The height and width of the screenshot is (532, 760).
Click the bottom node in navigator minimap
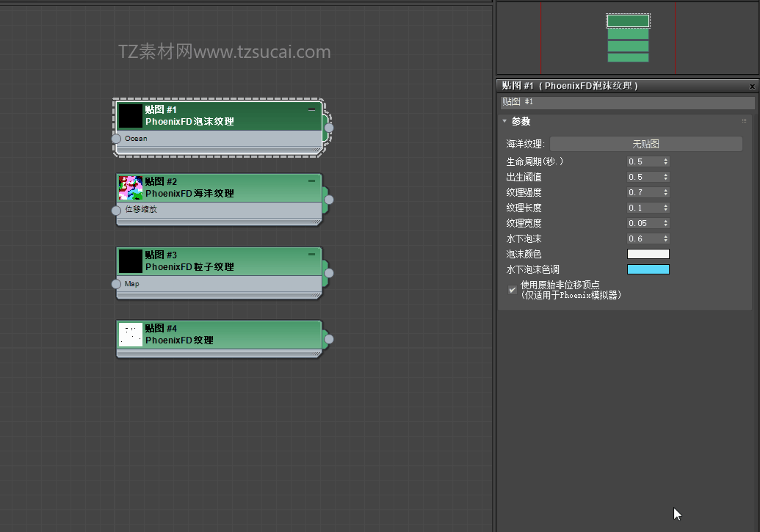(x=628, y=58)
